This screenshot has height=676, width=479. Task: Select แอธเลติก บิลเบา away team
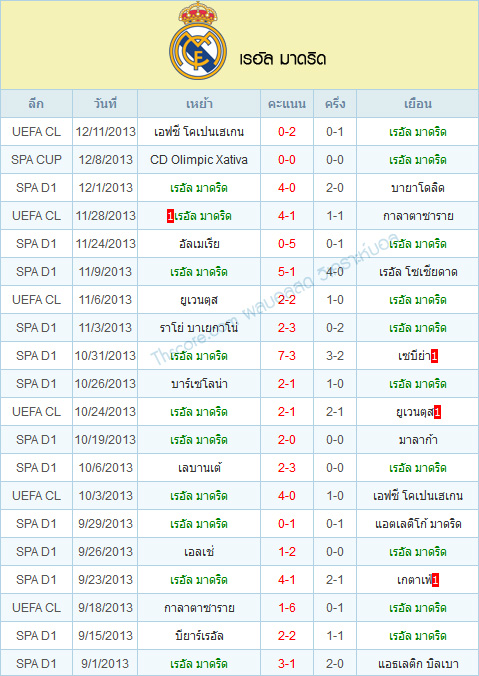417,664
